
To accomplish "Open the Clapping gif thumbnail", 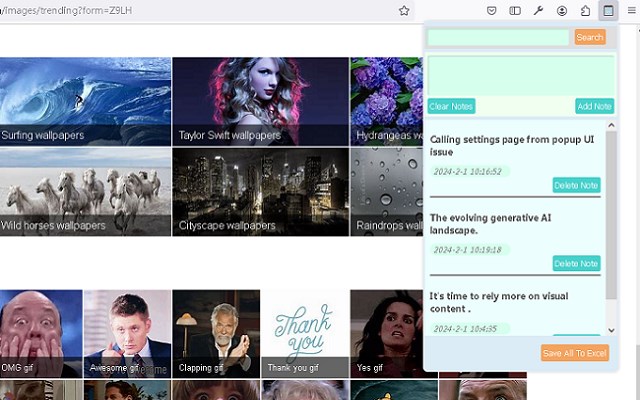I will [x=216, y=334].
